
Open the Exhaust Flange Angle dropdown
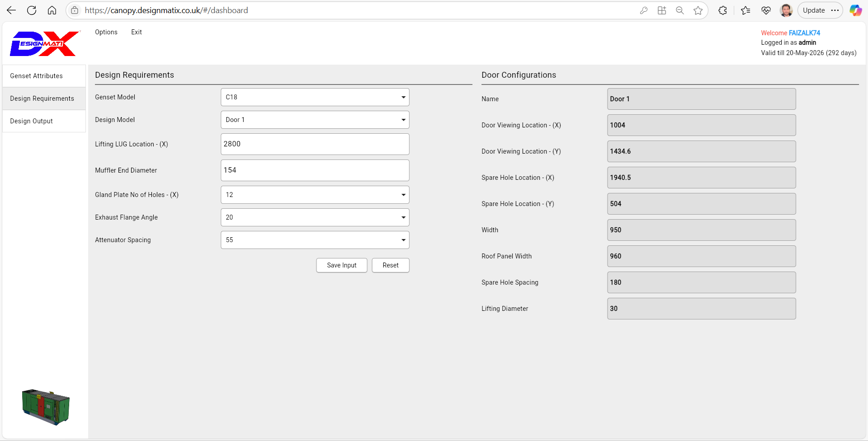(x=315, y=217)
